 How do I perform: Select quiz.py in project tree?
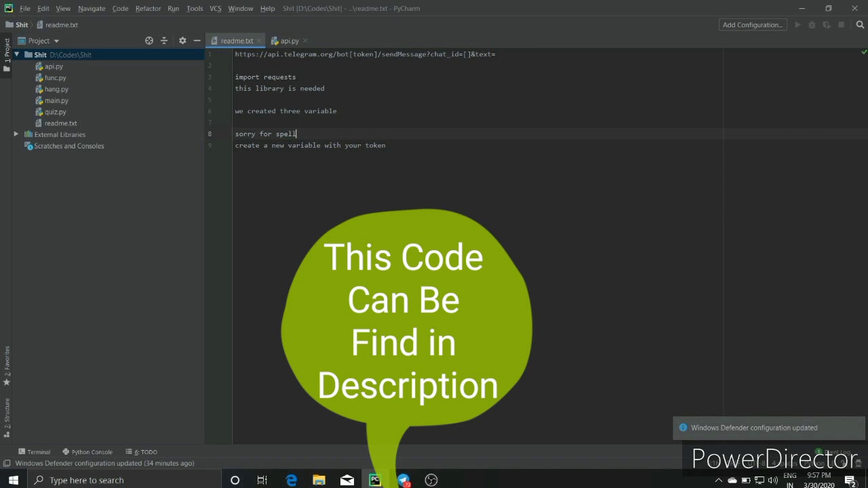tap(55, 112)
